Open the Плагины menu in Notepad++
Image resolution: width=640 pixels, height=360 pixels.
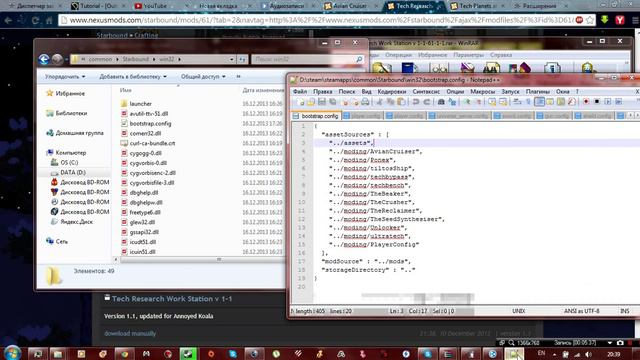click(538, 92)
